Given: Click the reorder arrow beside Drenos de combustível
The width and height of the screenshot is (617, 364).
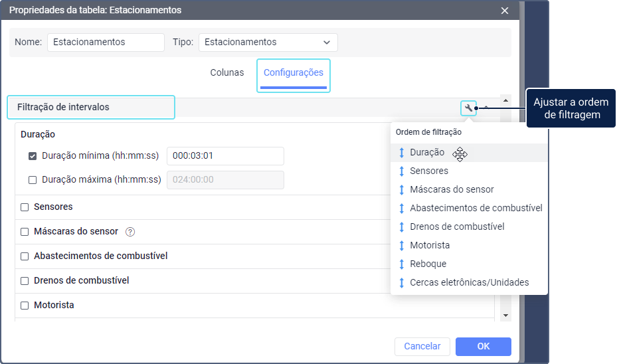Looking at the screenshot, I should [401, 227].
